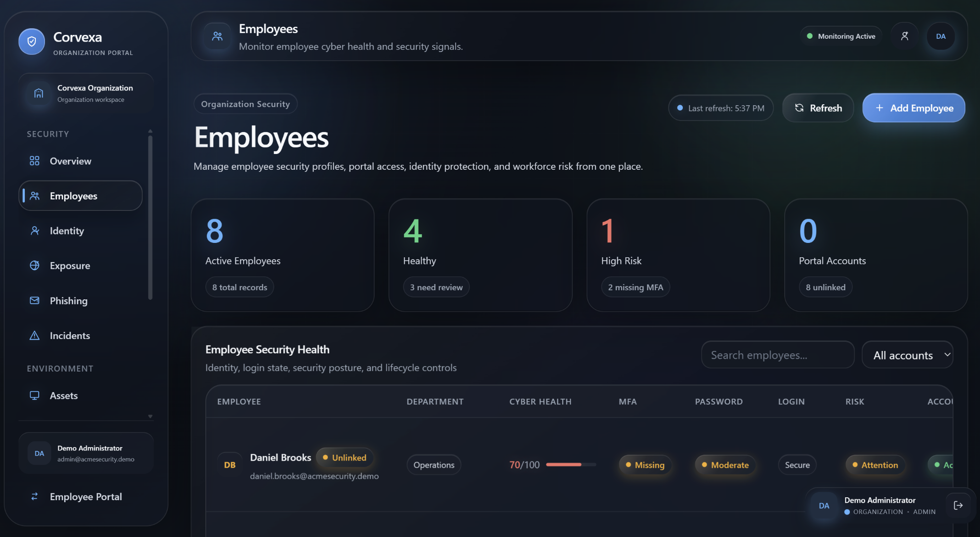Click the sidebar scroll down arrow
The image size is (980, 537).
tap(150, 416)
